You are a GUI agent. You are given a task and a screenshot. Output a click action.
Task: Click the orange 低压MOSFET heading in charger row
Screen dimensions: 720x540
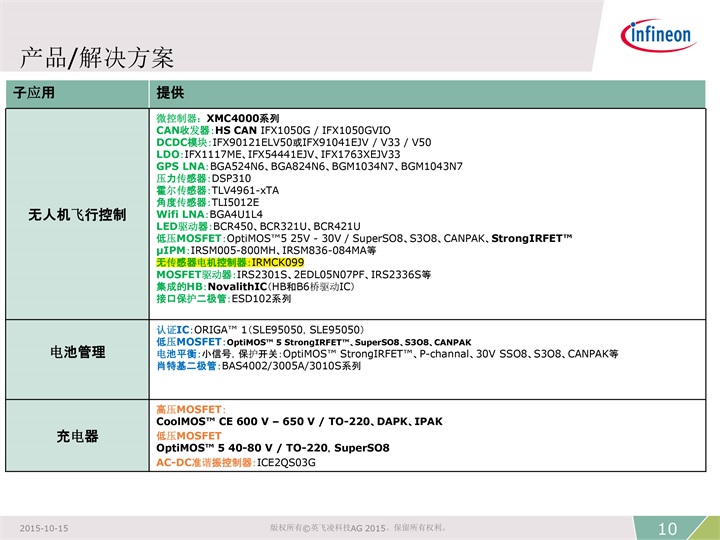click(189, 435)
